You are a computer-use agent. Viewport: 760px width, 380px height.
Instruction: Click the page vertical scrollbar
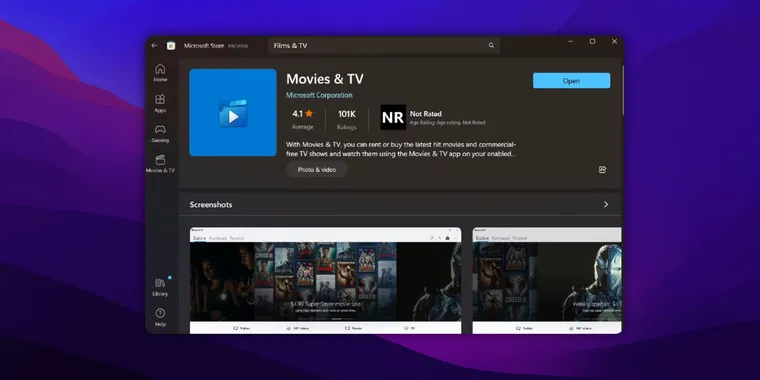pos(622,91)
